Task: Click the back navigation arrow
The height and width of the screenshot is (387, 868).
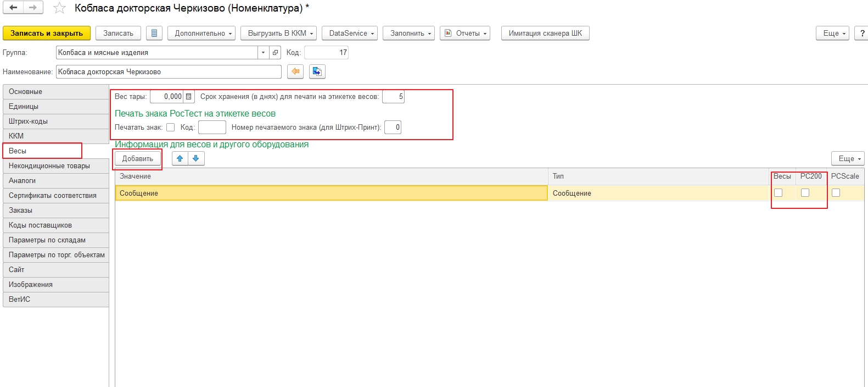Action: (13, 8)
